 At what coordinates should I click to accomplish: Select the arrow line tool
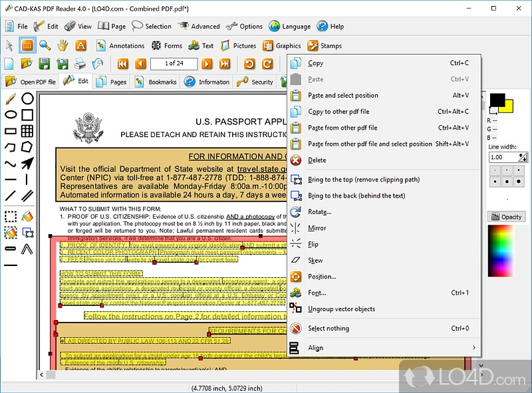pos(27,163)
